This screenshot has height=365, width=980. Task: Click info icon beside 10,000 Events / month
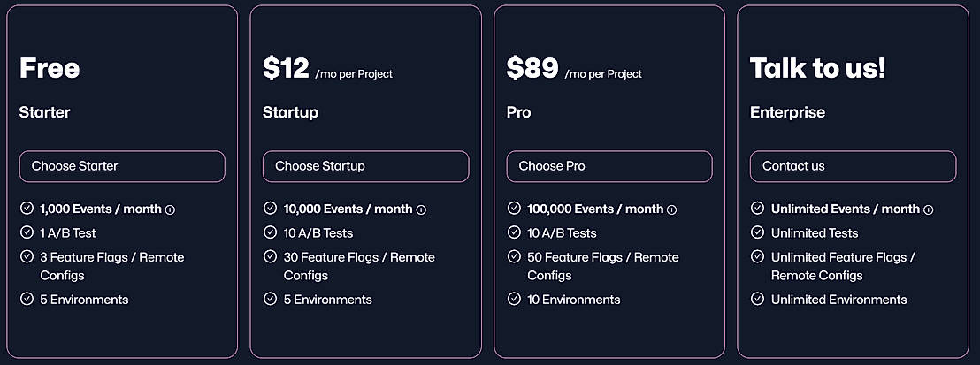coord(421,209)
